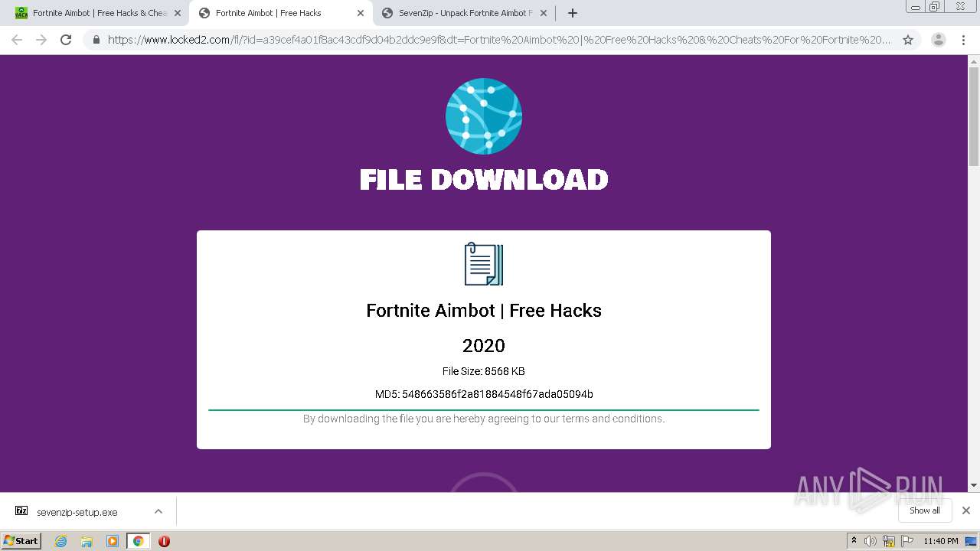Close the downloads bar
Screen dimensions: 980x551
pos(966,510)
